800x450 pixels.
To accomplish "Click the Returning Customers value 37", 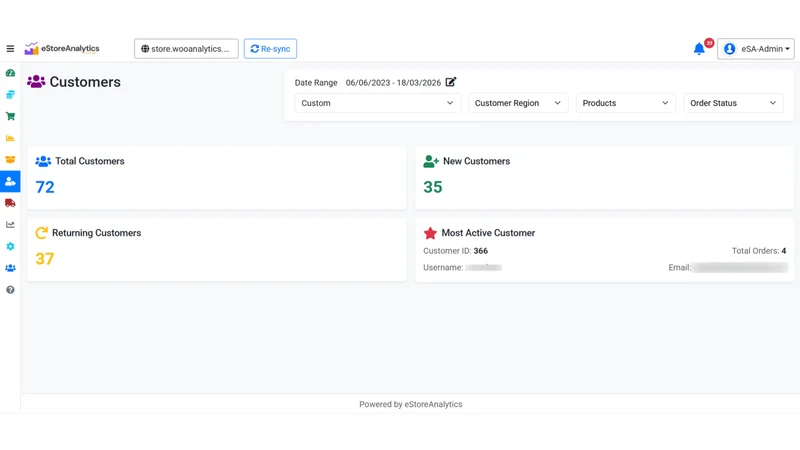I will 44,259.
